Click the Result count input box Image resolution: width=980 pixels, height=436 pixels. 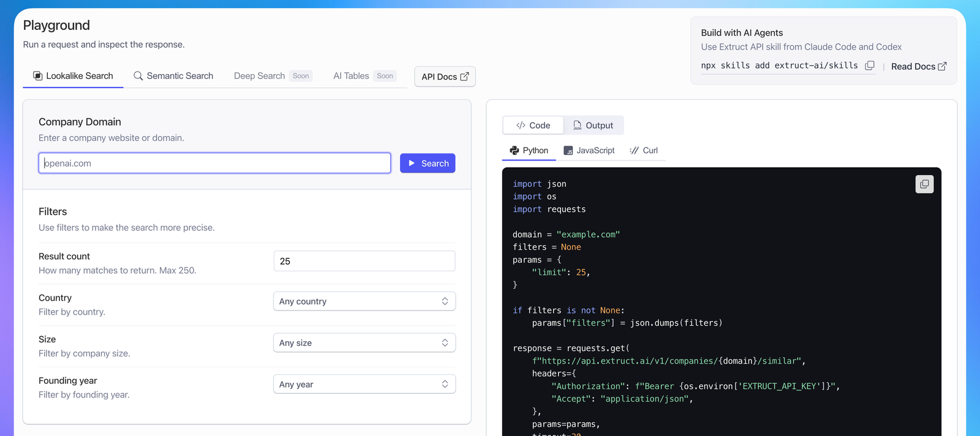(364, 261)
